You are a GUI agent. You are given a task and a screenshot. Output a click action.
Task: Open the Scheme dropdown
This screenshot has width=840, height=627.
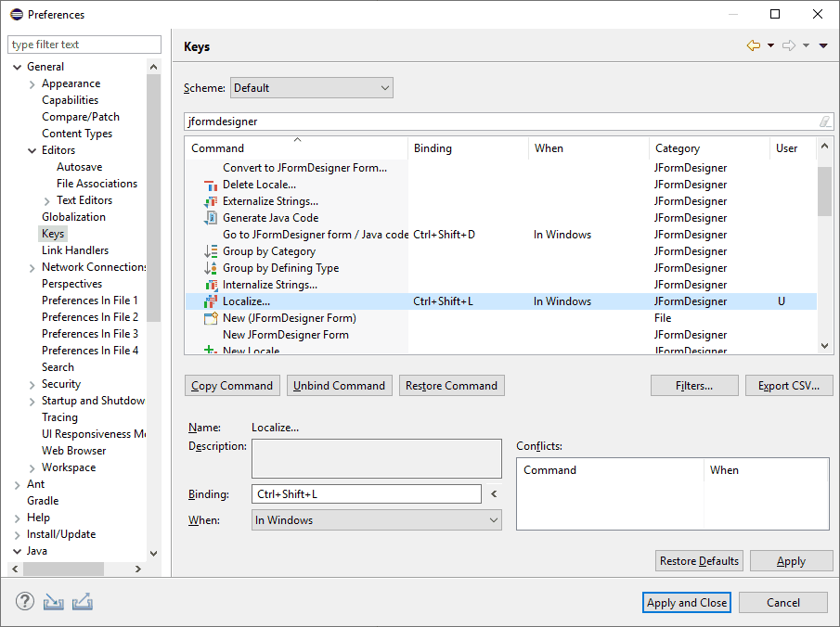[x=312, y=88]
